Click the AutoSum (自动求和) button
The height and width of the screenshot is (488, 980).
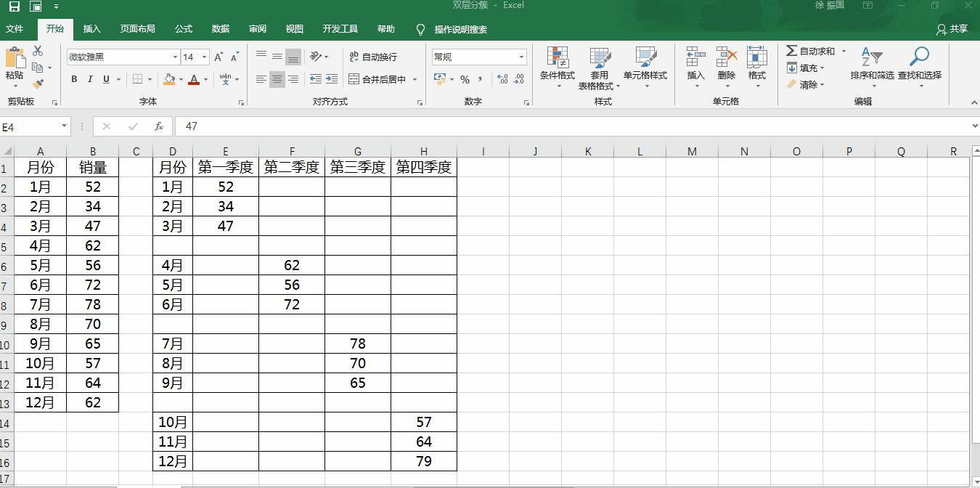click(x=811, y=51)
